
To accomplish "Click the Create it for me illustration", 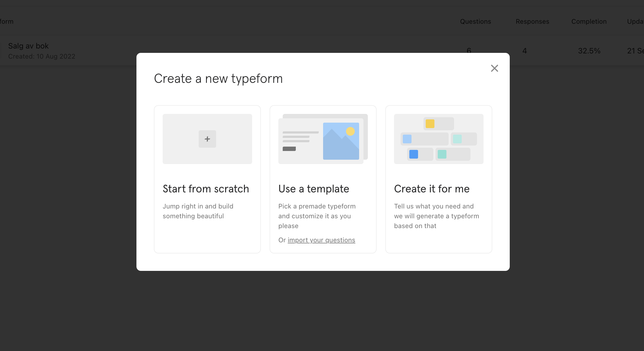I will 439,139.
